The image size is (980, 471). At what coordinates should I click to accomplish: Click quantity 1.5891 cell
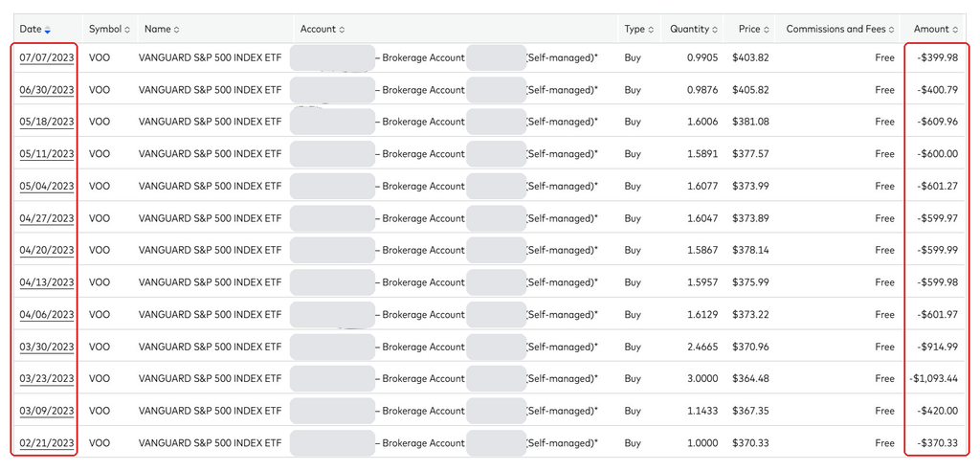[x=703, y=154]
